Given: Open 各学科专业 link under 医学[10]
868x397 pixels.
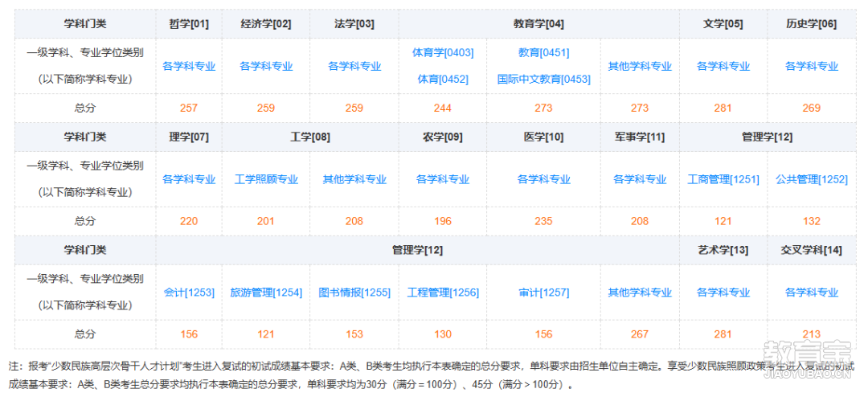Looking at the screenshot, I should tap(543, 179).
